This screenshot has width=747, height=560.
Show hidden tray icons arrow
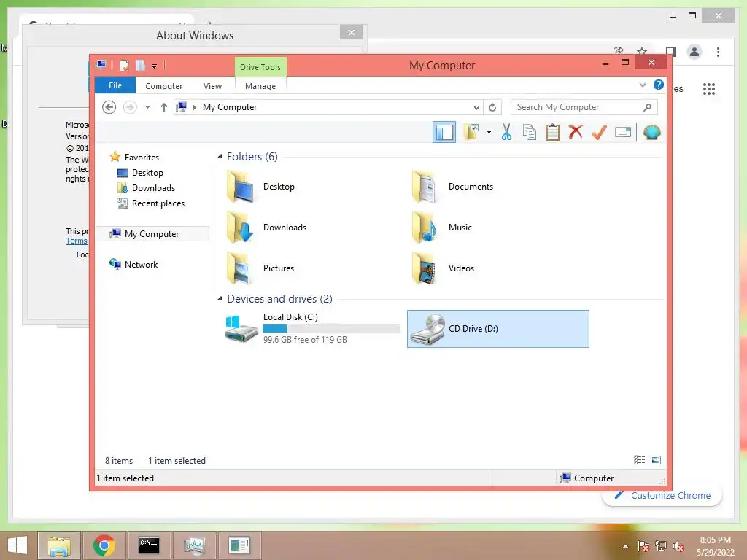coord(625,546)
